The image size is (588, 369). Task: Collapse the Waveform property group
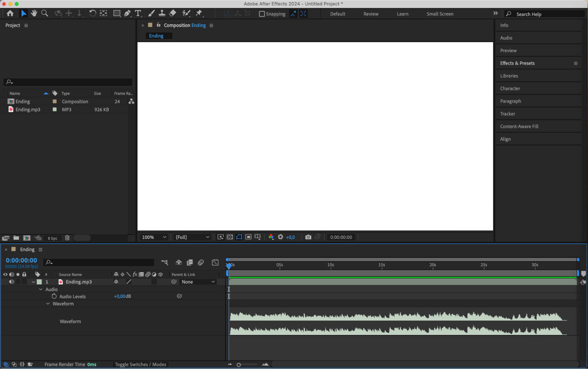[48, 304]
